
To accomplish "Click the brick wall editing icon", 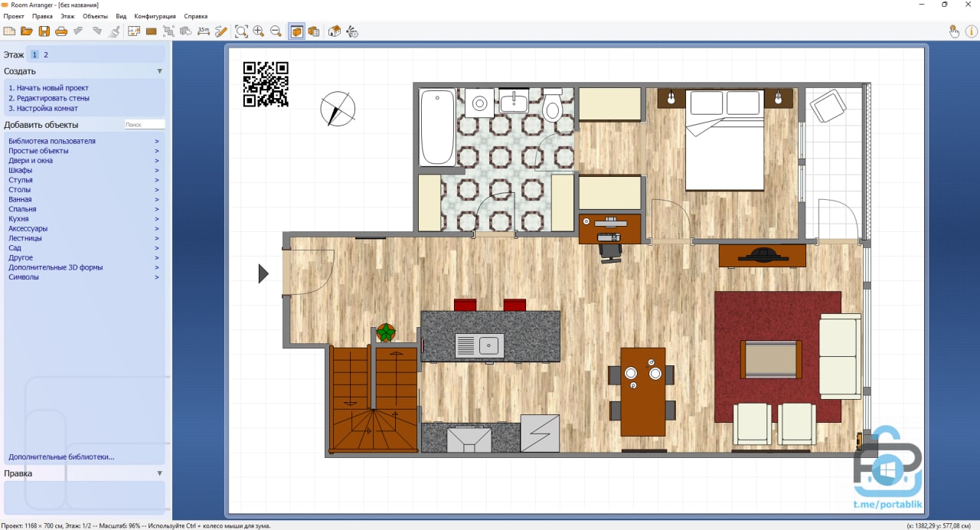I will (152, 31).
